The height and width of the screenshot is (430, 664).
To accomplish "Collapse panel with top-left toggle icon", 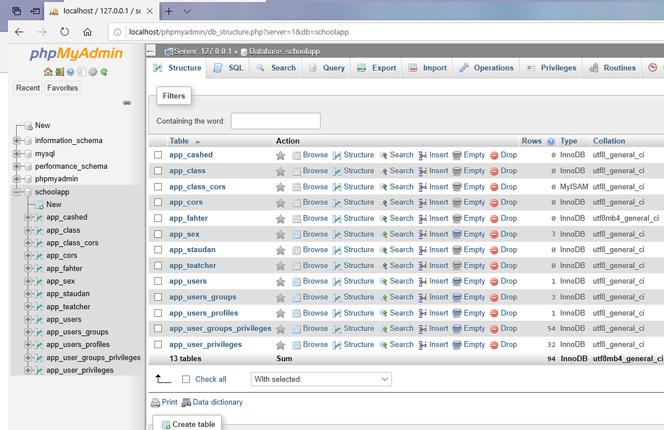I will click(x=151, y=51).
